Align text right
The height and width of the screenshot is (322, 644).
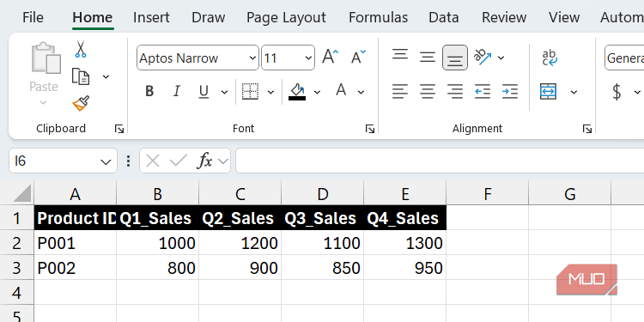[454, 91]
